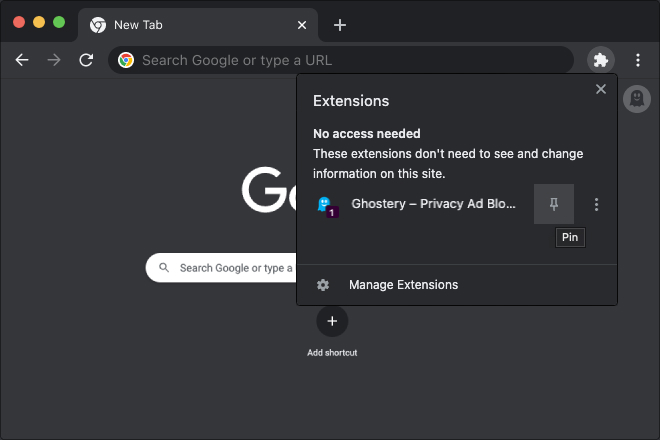Close the Extensions popup
The image size is (660, 440).
[x=601, y=89]
